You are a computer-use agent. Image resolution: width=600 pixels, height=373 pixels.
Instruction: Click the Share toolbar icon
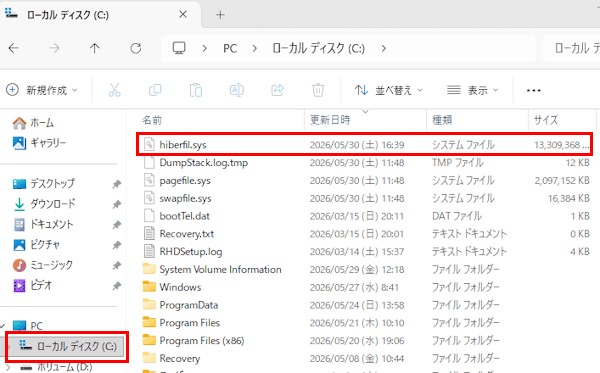tap(277, 90)
